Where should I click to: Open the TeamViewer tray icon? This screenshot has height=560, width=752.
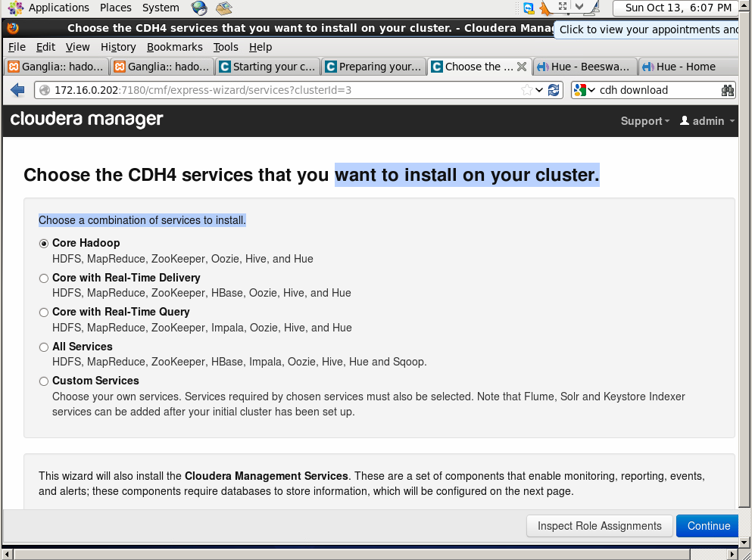[x=529, y=8]
